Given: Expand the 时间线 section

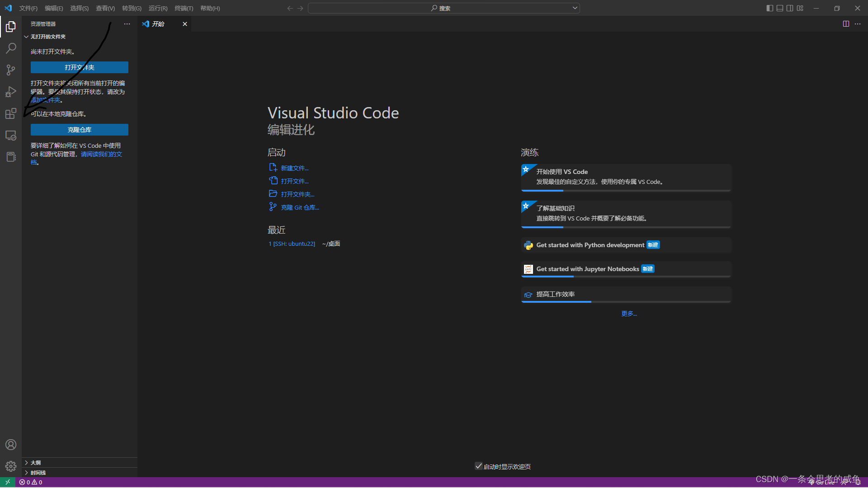Looking at the screenshot, I should pos(80,473).
